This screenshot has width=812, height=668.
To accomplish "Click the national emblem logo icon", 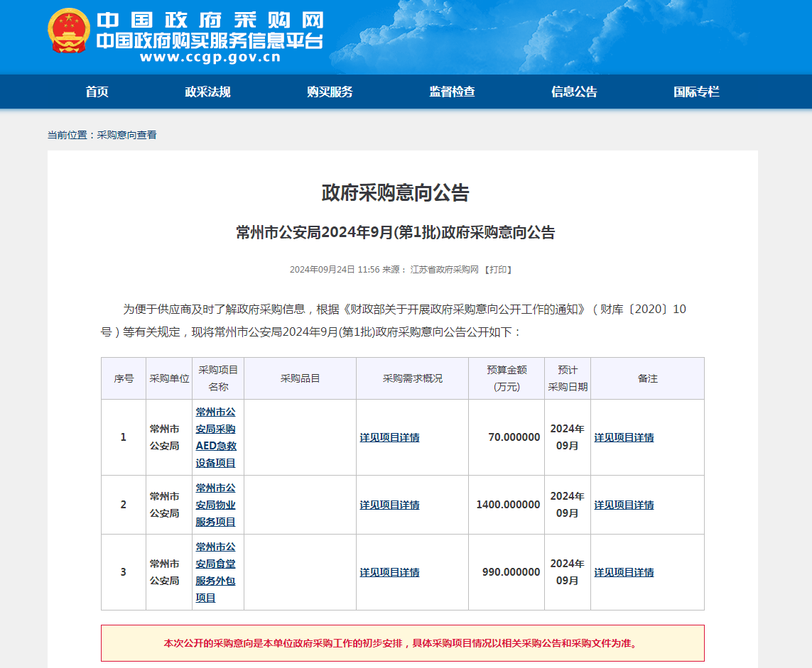I will pyautogui.click(x=69, y=32).
